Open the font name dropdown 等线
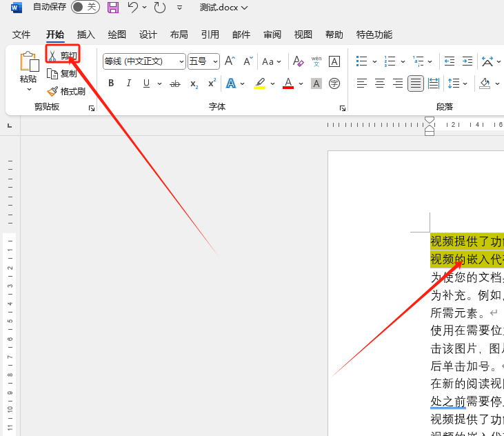The height and width of the screenshot is (436, 504). click(x=182, y=61)
